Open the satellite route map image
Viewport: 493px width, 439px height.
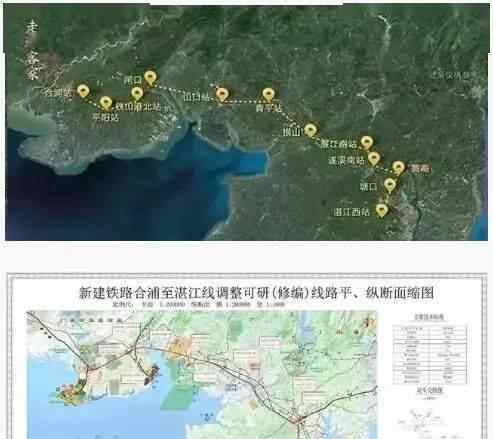coord(246,122)
